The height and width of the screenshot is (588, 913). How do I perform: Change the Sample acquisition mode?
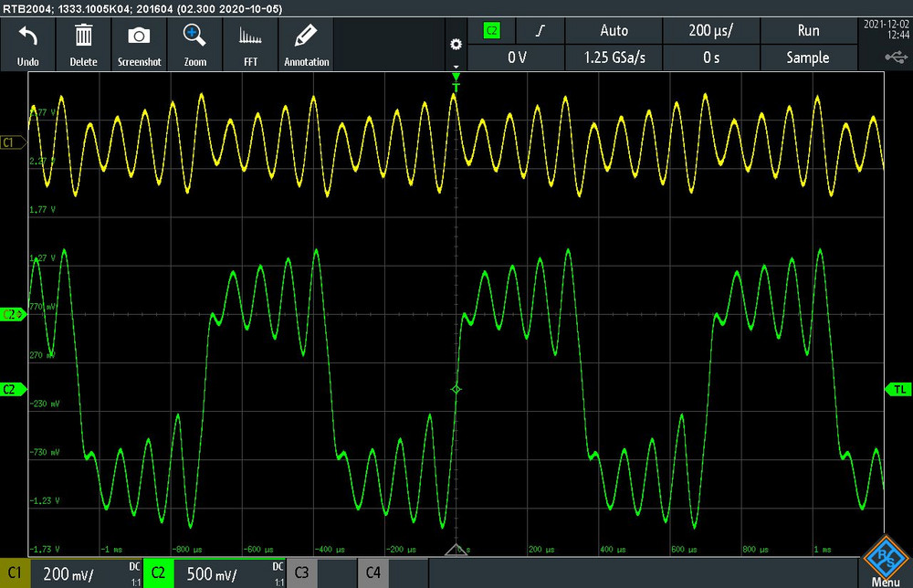[808, 58]
